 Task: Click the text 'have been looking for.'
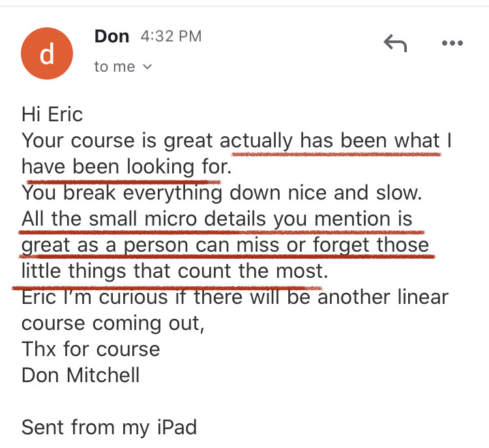coord(126,166)
